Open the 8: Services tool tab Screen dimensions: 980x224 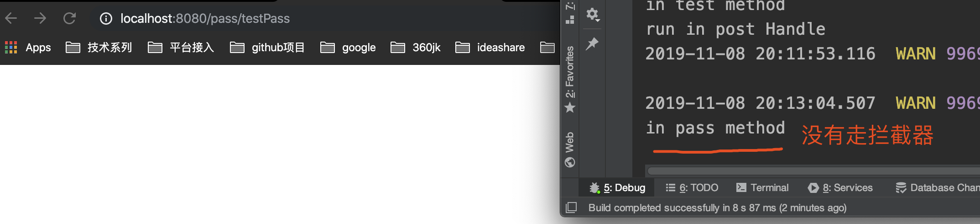tap(840, 188)
